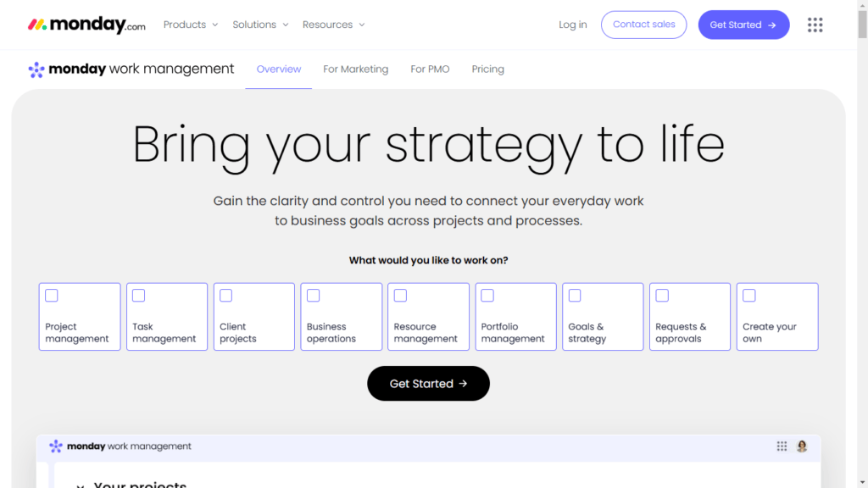Open the Pricing tab
The width and height of the screenshot is (868, 488).
(487, 69)
